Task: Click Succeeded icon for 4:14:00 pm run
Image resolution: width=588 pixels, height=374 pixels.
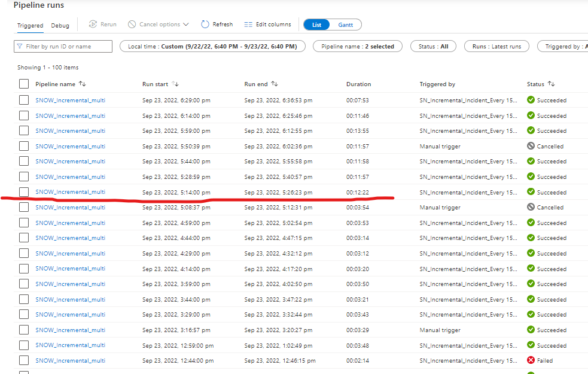Action: 531,268
